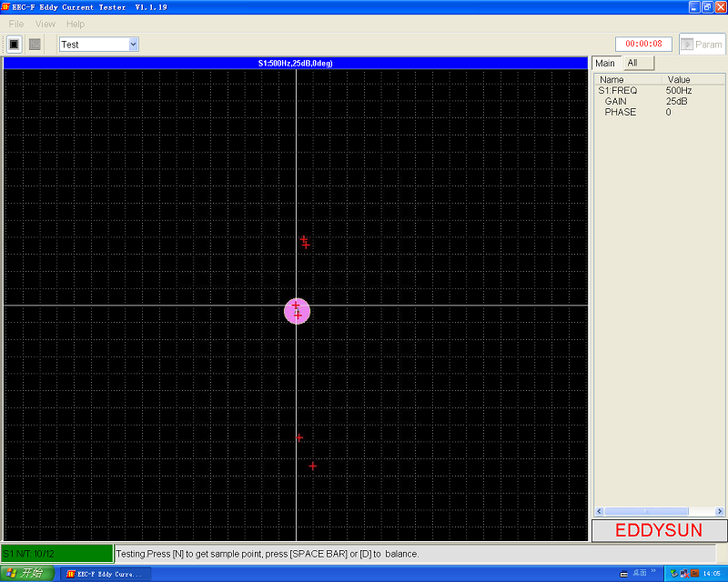Click the desktop toolbar icon beside 桌面
This screenshot has height=582, width=728.
pyautogui.click(x=624, y=574)
